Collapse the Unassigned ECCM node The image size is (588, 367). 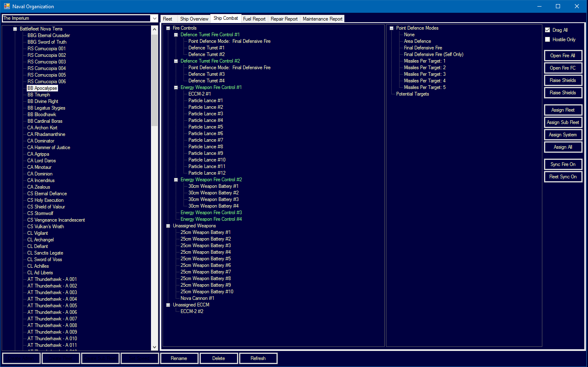click(x=168, y=305)
